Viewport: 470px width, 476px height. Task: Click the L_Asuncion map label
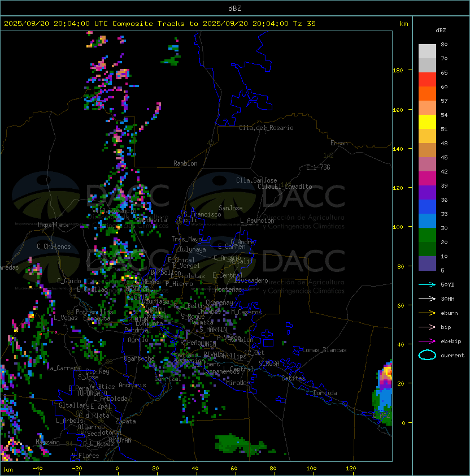click(x=257, y=220)
